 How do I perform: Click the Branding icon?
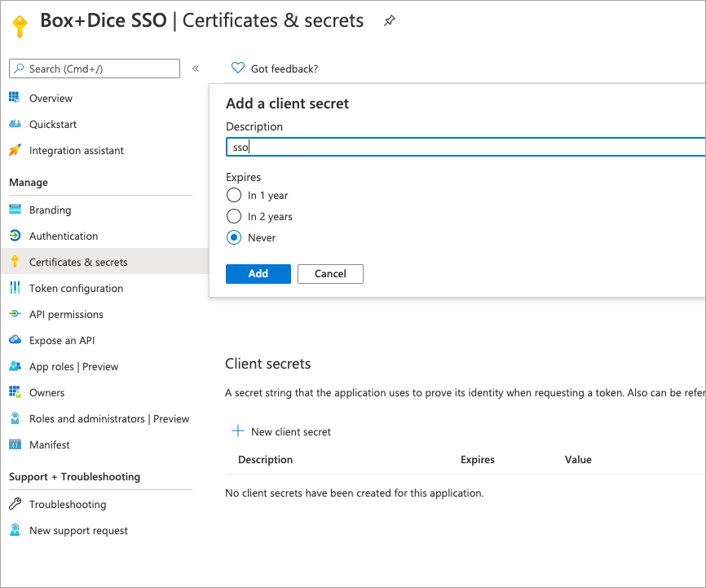click(15, 210)
